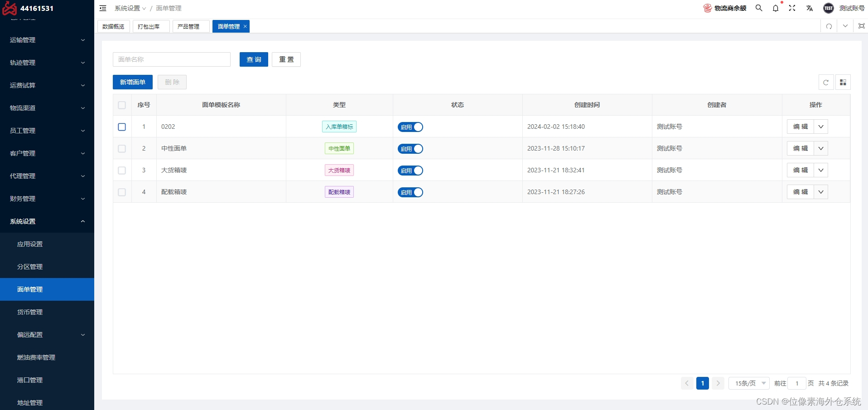This screenshot has width=868, height=410.
Task: Click the 物流商余额 coin icon
Action: pyautogui.click(x=708, y=8)
